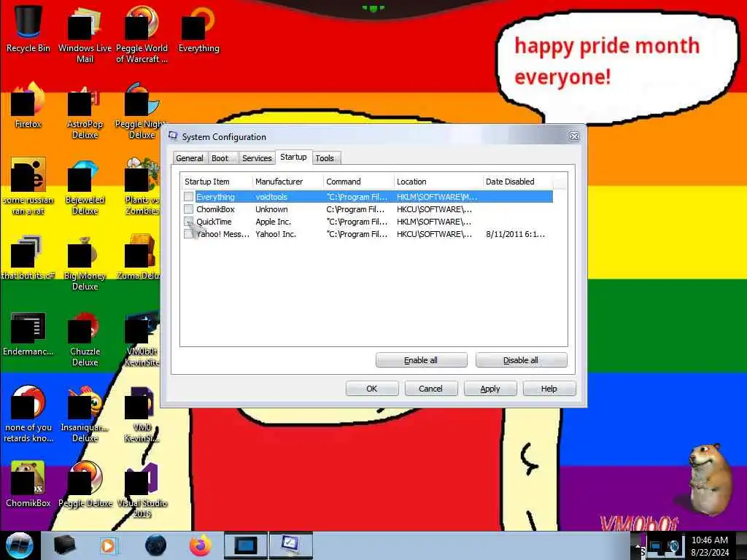The height and width of the screenshot is (560, 747).
Task: Select the Firefox desktop shortcut
Action: (28, 105)
